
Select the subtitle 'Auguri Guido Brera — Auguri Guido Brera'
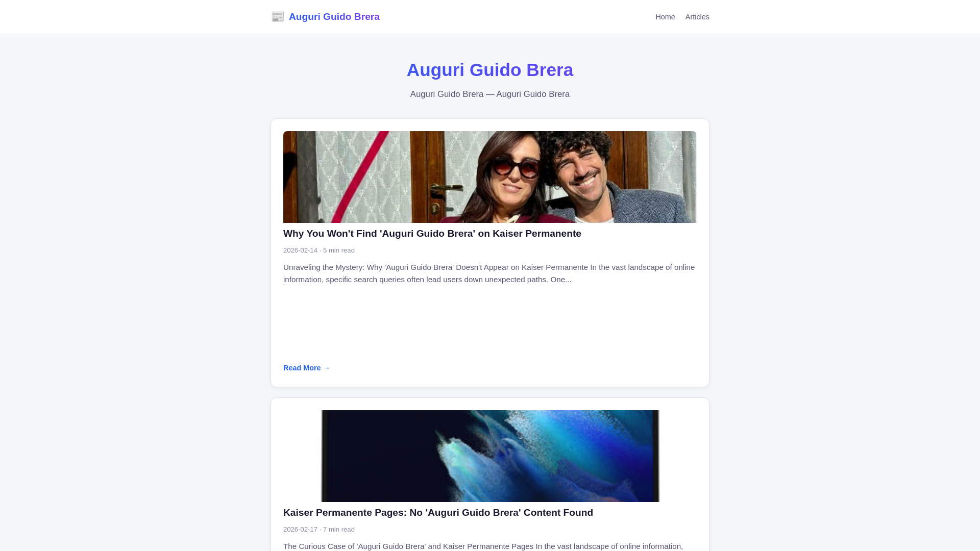tap(490, 94)
